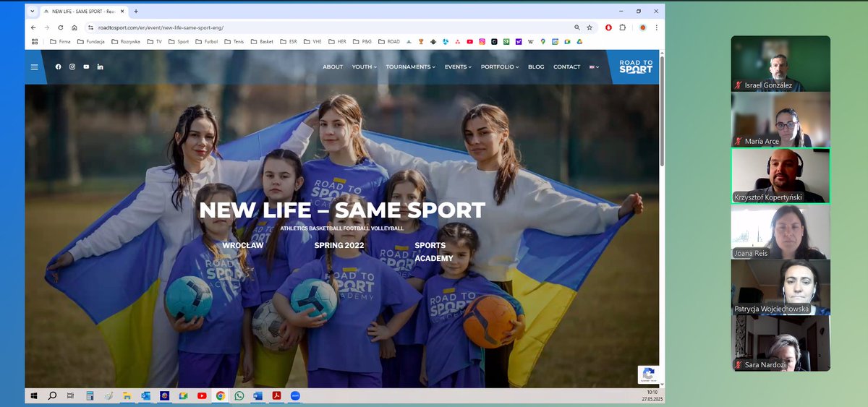868x407 pixels.
Task: Open the Instagram bookmark icon
Action: (482, 42)
